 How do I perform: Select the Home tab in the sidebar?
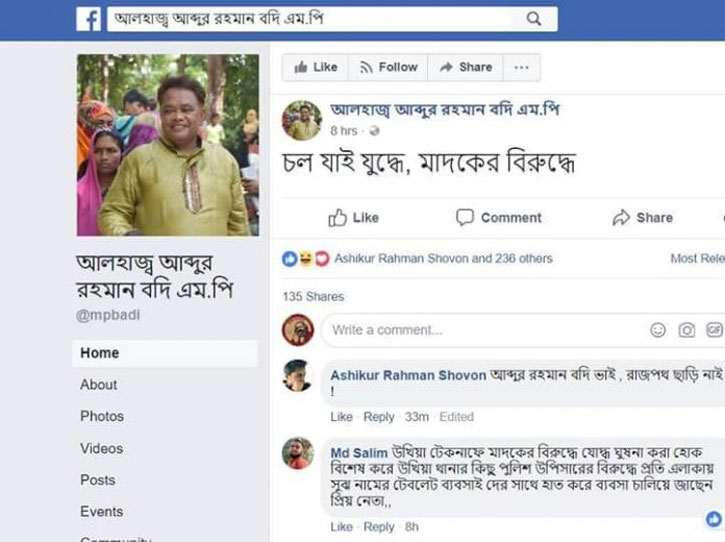(165, 353)
